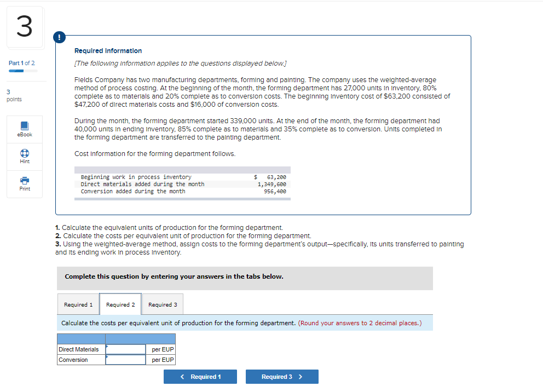Advance using the Required 3 button
The image size is (543, 392).
282,376
